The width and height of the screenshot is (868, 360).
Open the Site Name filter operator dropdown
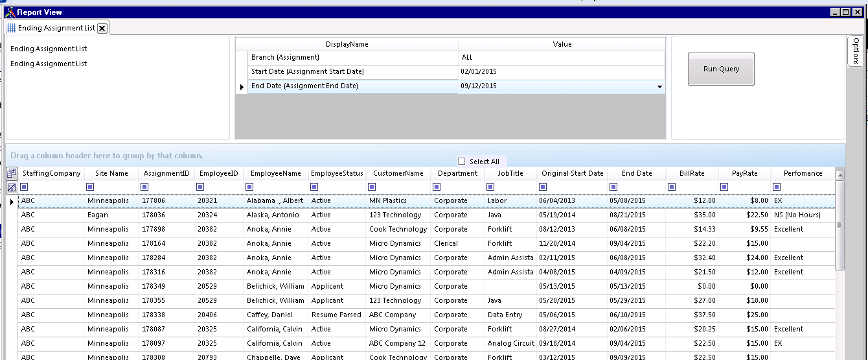91,187
